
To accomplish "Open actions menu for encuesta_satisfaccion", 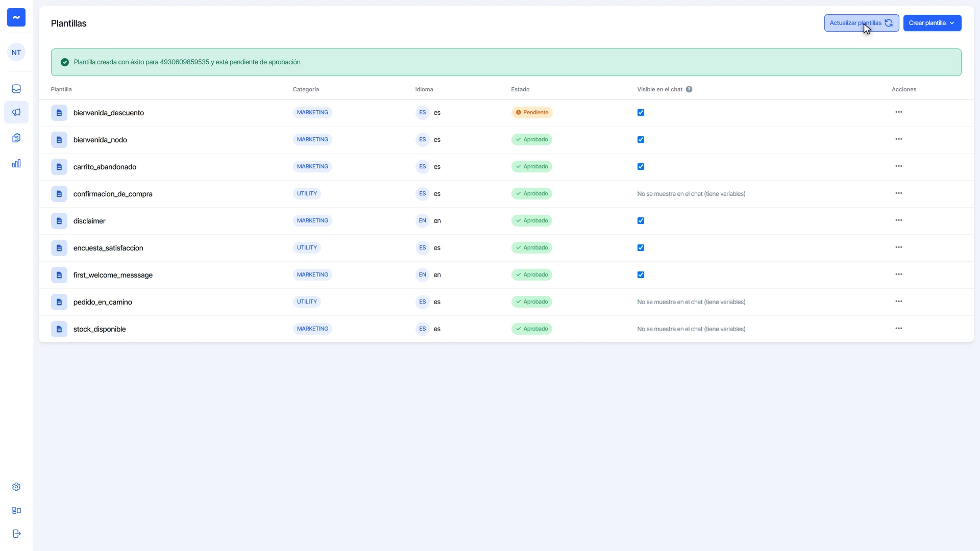I will 898,247.
